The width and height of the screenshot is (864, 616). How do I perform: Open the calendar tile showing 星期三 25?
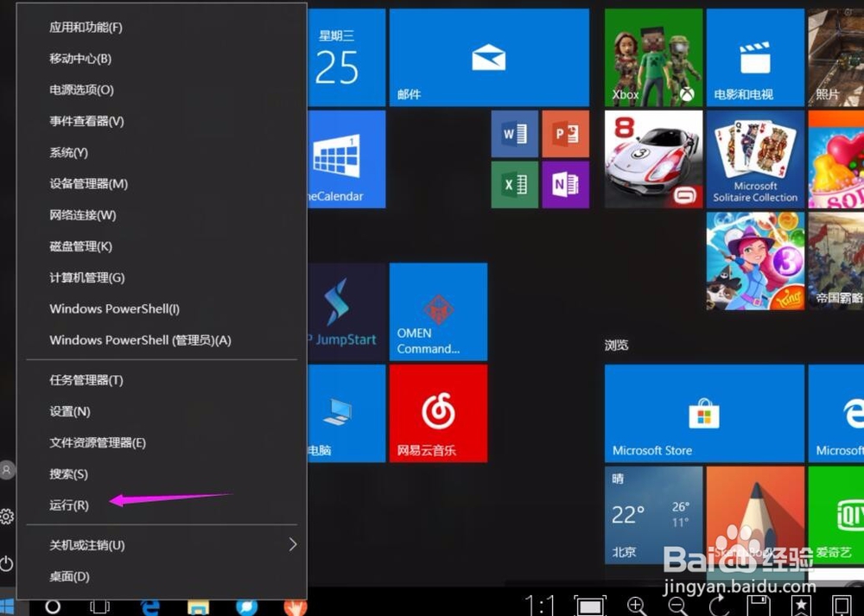coord(346,57)
